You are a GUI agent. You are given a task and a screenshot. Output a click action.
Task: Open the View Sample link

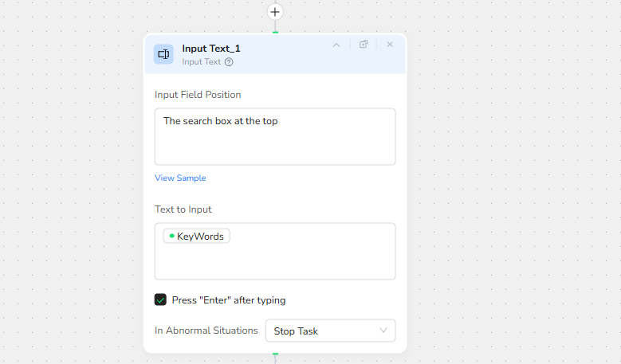[180, 178]
